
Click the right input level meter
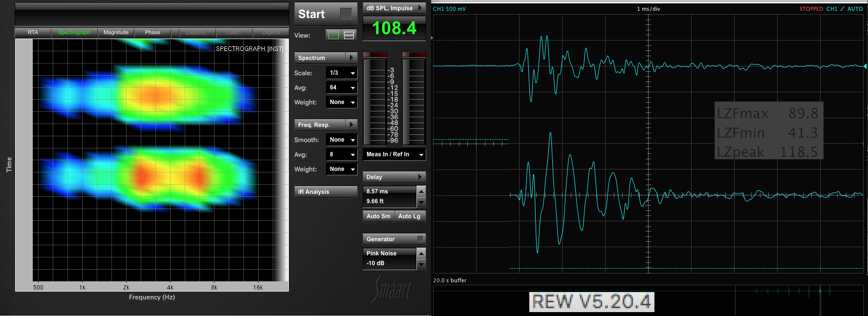[414, 99]
